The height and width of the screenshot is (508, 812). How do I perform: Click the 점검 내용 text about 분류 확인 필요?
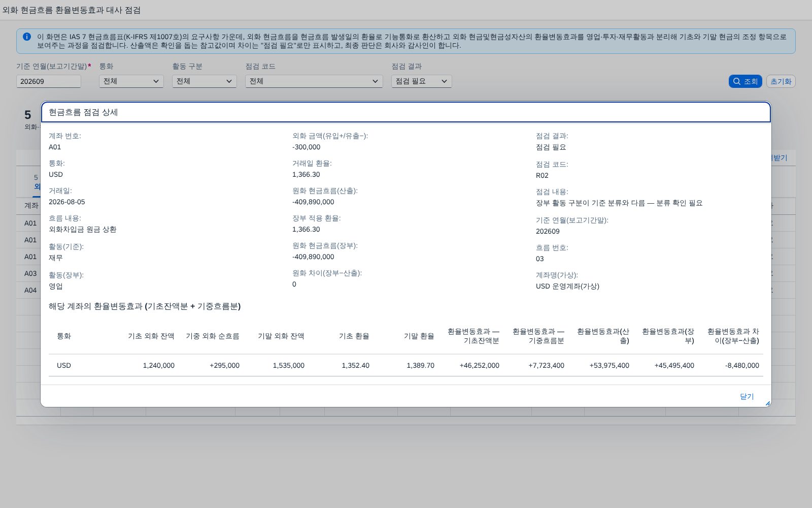pyautogui.click(x=619, y=203)
